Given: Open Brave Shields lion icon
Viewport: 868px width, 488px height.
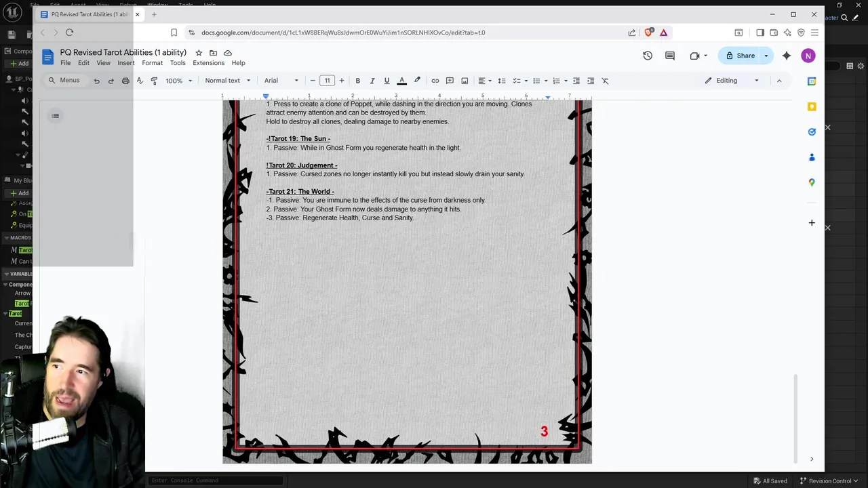Looking at the screenshot, I should [649, 33].
